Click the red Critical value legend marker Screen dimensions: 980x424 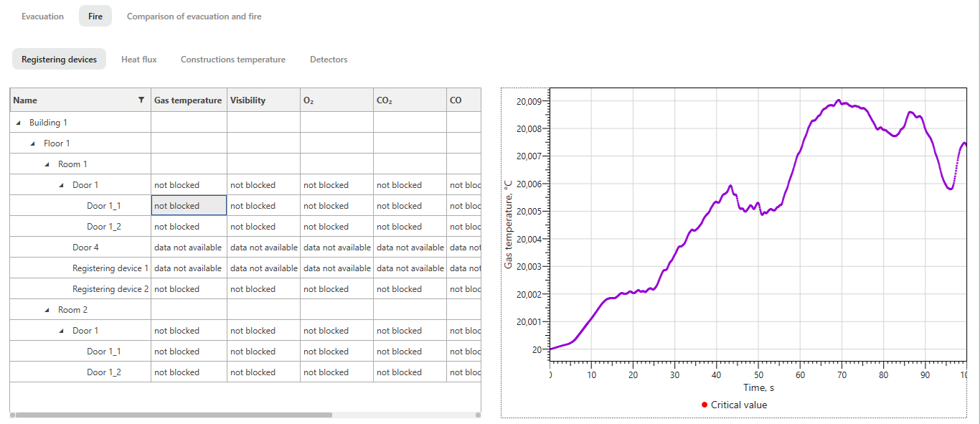(705, 405)
